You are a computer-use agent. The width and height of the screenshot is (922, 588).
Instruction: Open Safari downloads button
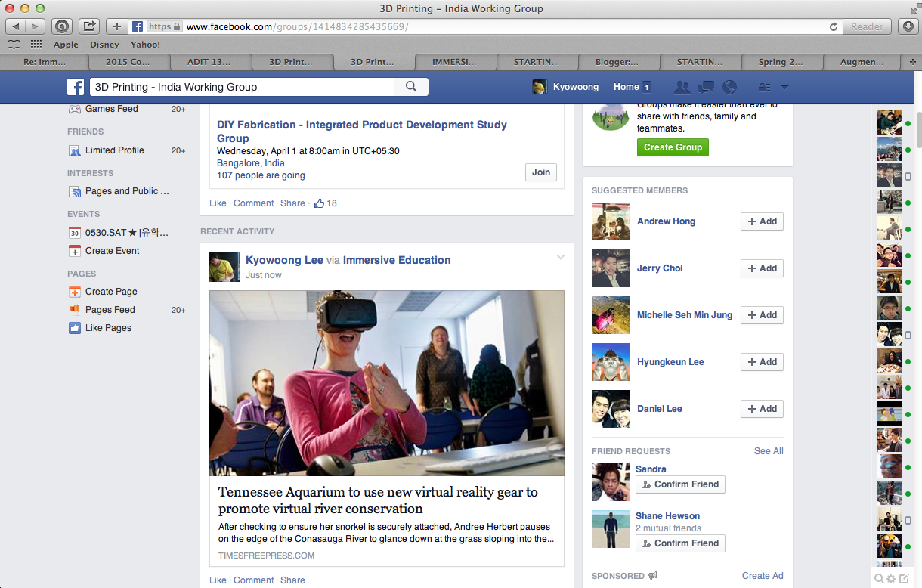pos(908,26)
